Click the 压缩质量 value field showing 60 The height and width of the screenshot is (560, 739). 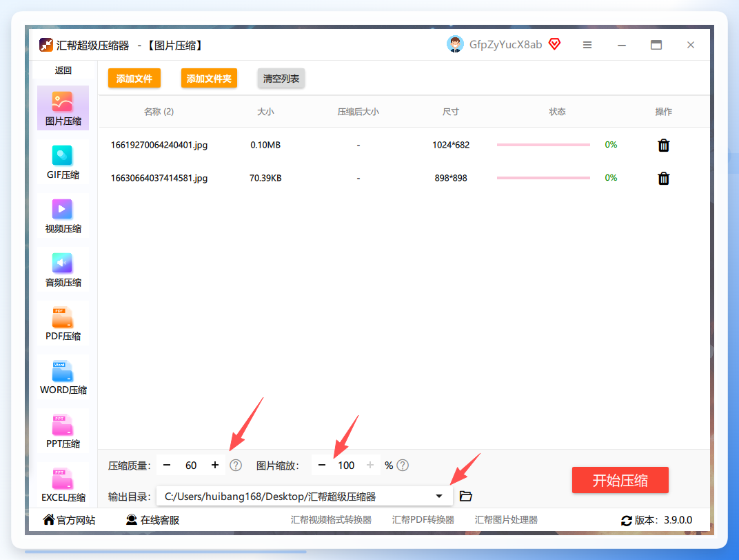pos(191,466)
